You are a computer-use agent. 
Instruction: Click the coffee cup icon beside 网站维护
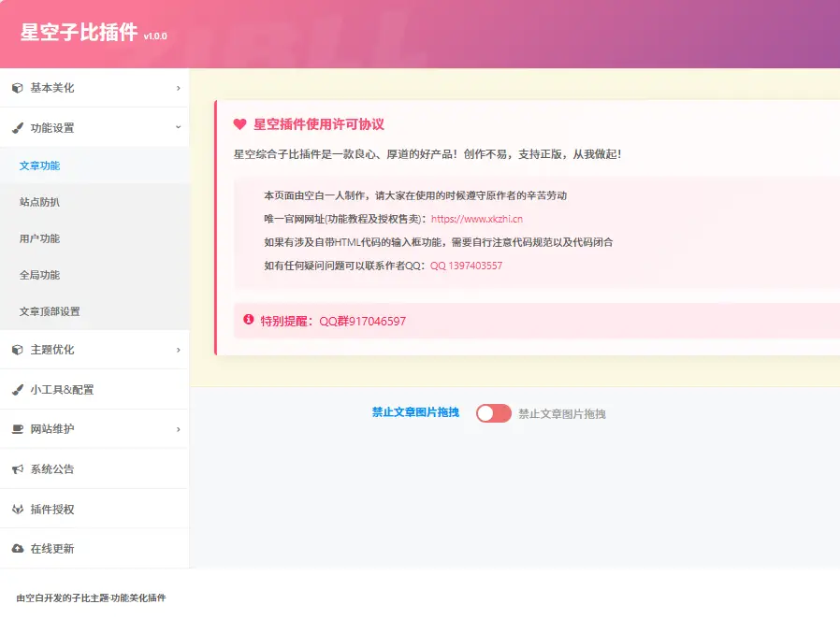point(17,429)
